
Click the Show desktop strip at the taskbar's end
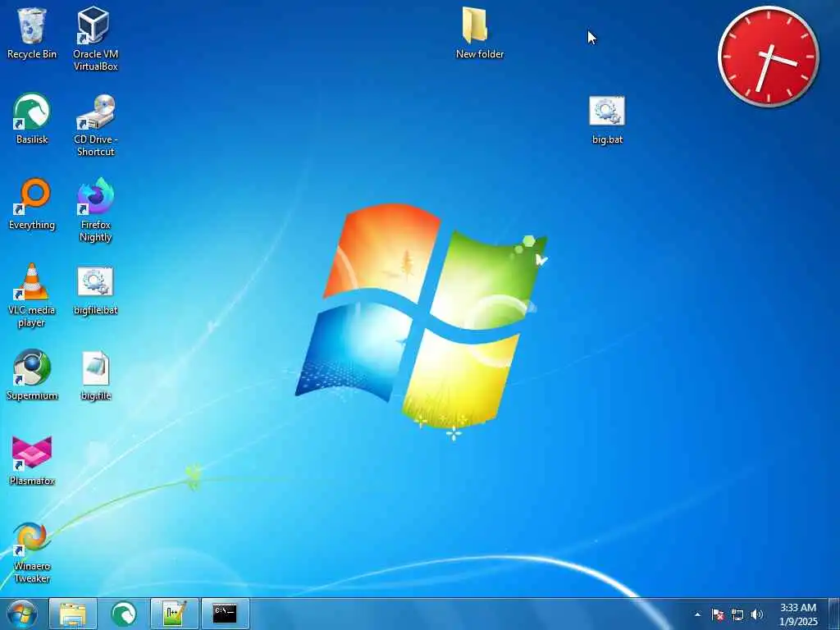coord(833,614)
